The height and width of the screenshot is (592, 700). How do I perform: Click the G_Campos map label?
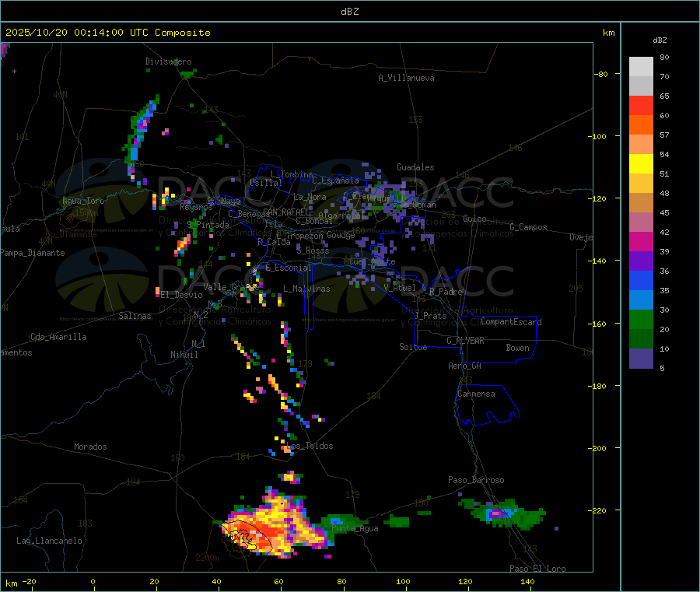pyautogui.click(x=529, y=227)
